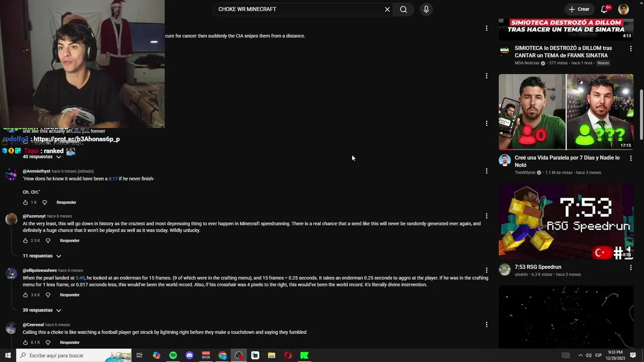Dislike the @Ceereeal comment
Screen dimensions: 644x362
point(48,342)
